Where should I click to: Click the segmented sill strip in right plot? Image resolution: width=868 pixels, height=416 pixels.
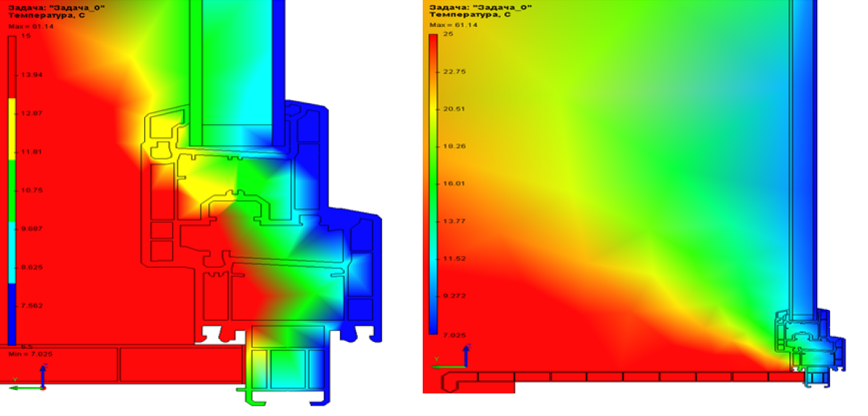coord(640,377)
